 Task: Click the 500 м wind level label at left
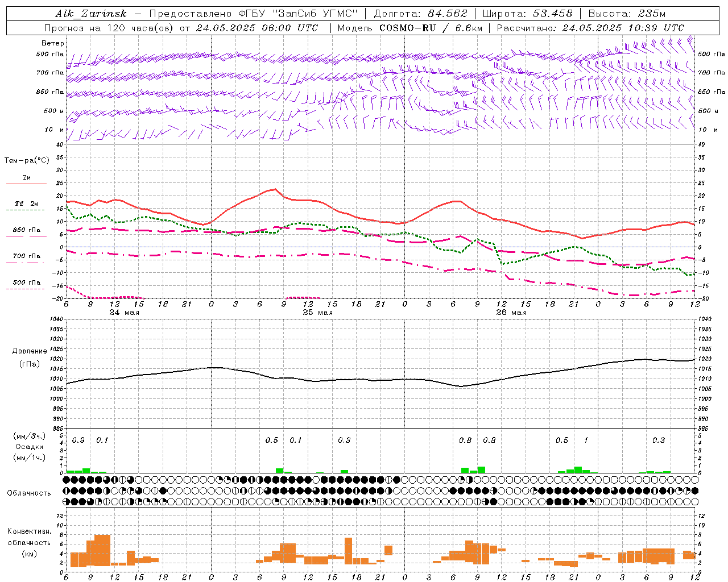(54, 111)
